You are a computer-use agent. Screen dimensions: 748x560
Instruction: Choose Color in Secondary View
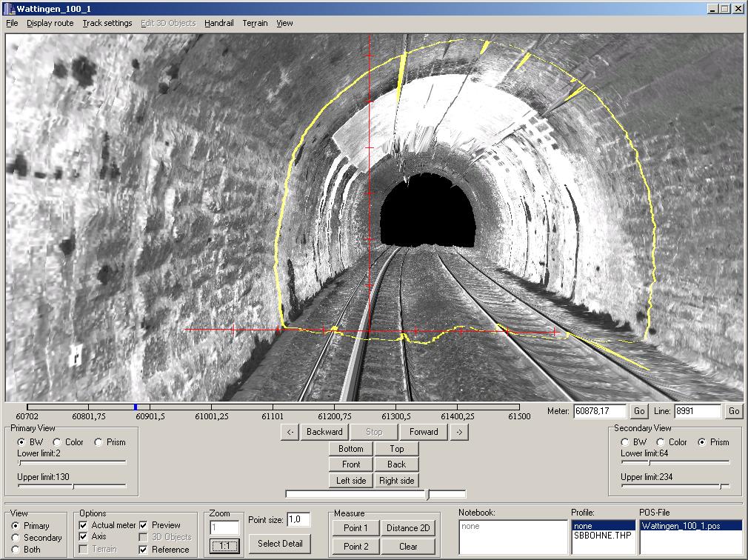click(661, 442)
